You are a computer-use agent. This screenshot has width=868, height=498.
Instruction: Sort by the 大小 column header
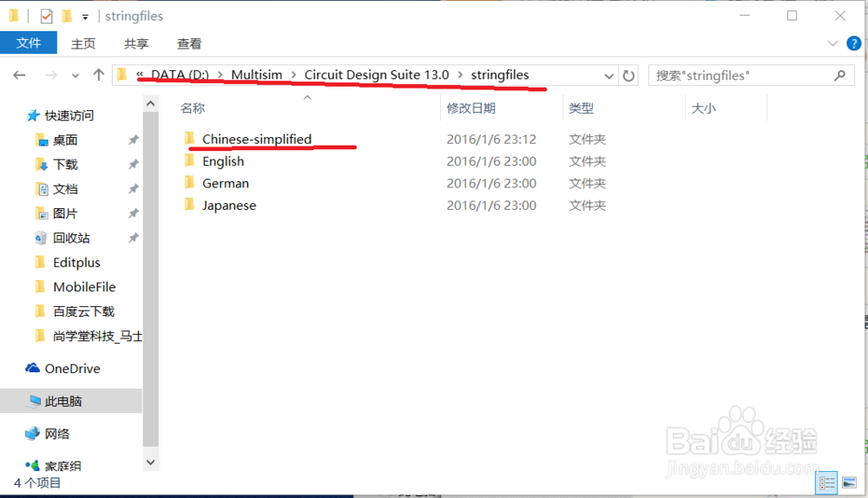point(704,108)
